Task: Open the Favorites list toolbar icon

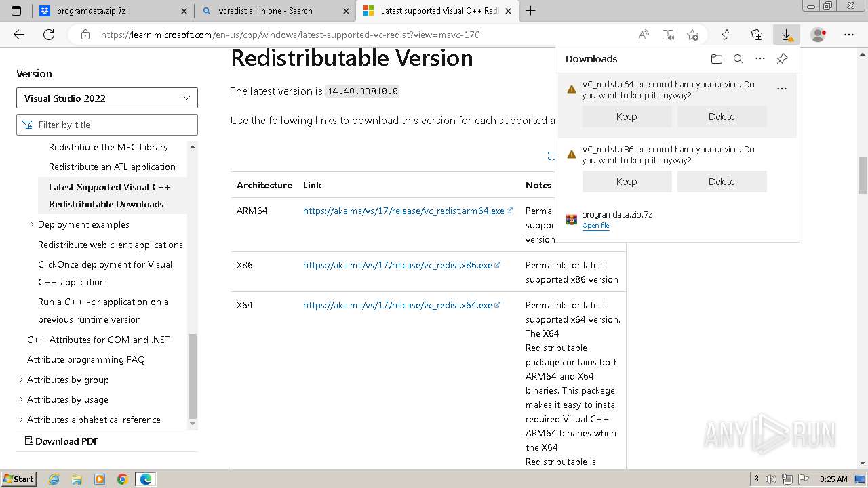Action: coord(727,35)
